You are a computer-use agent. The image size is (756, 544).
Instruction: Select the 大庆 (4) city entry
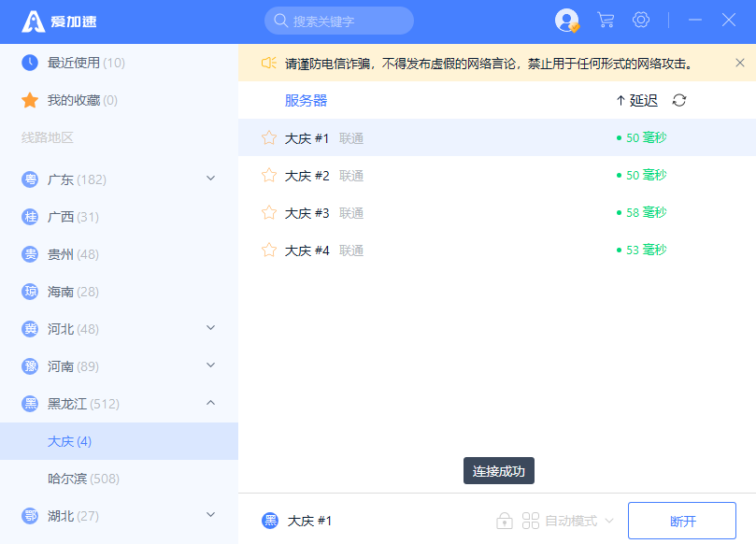[119, 441]
